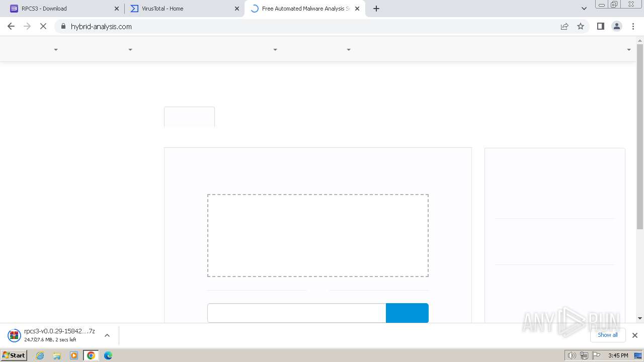Switch to the VirusTotal - Home tab
The height and width of the screenshot is (362, 644).
pos(185,9)
